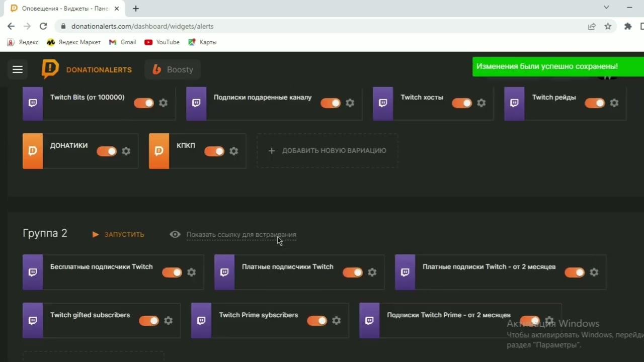Open settings gear for Twitch рейды

(x=614, y=103)
